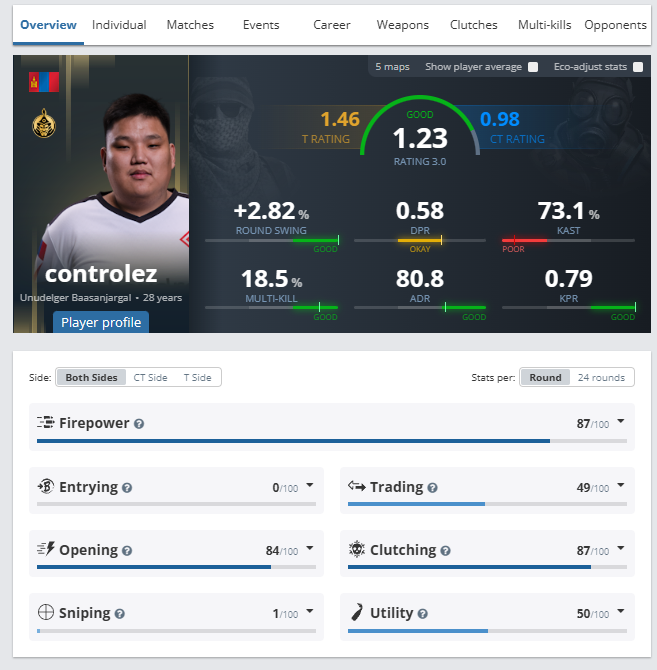Screen dimensions: 657x670
Task: Click the Opening help question icon
Action: pos(127,551)
